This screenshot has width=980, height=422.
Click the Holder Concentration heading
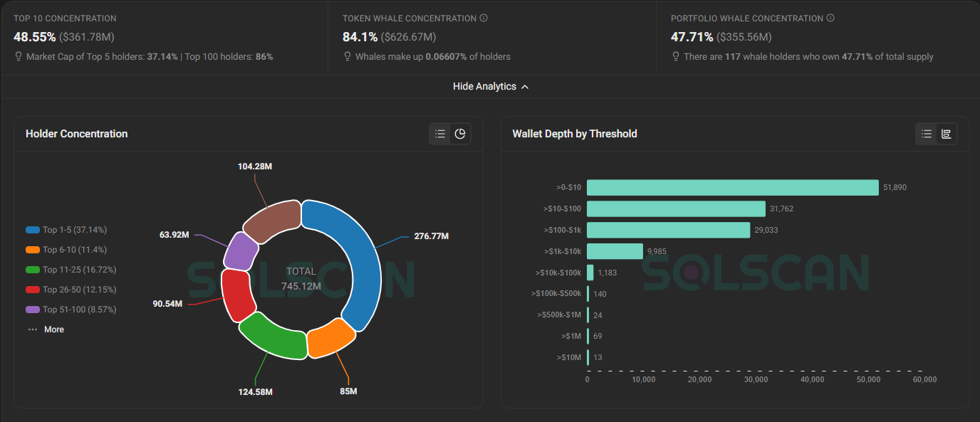coord(76,134)
